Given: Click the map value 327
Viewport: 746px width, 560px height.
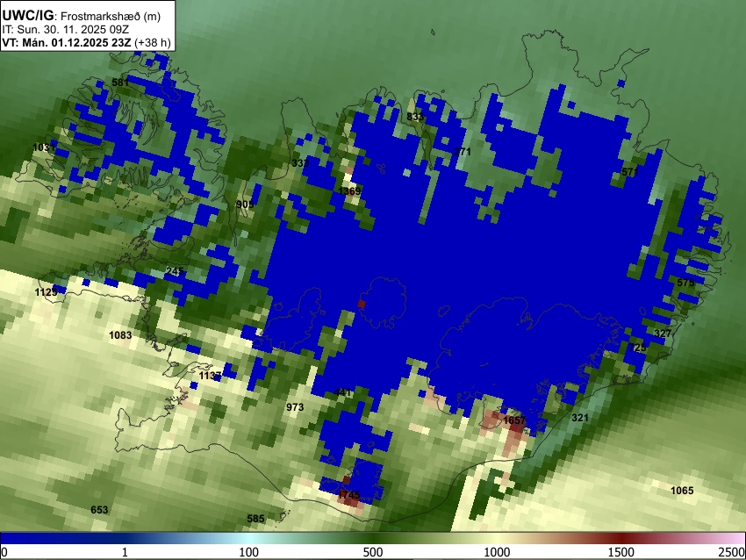Looking at the screenshot, I should tap(663, 334).
